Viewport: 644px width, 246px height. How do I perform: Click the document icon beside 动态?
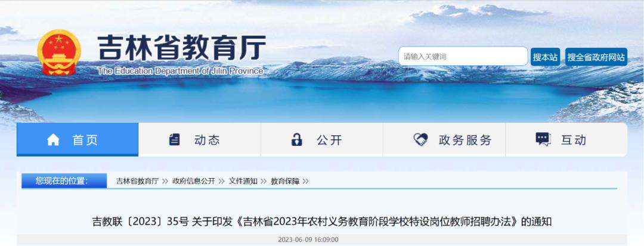click(174, 140)
